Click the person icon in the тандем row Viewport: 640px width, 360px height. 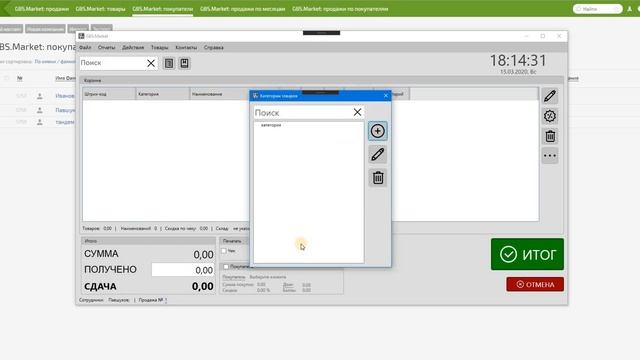pyautogui.click(x=40, y=122)
